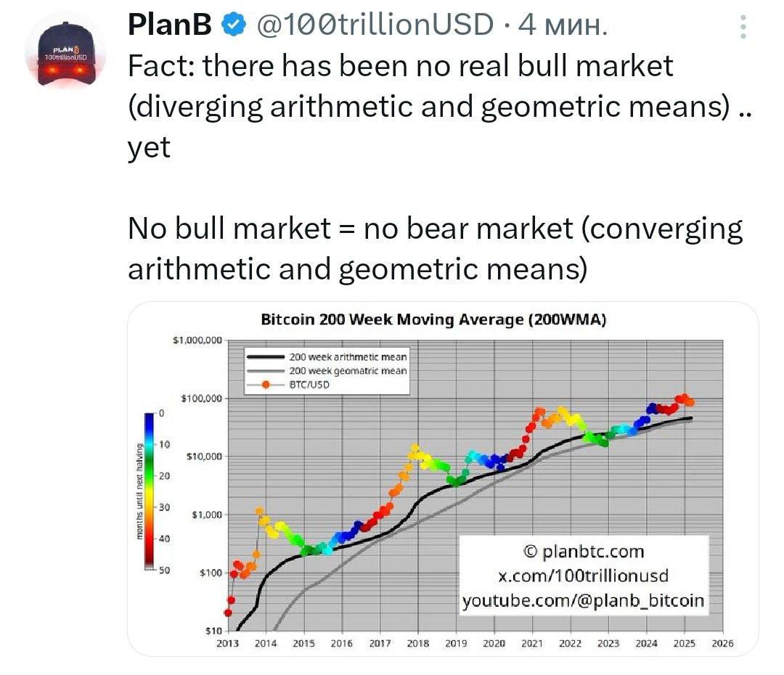784x675 pixels.
Task: Click the BTC/USD orange dot legend marker
Action: click(x=266, y=385)
